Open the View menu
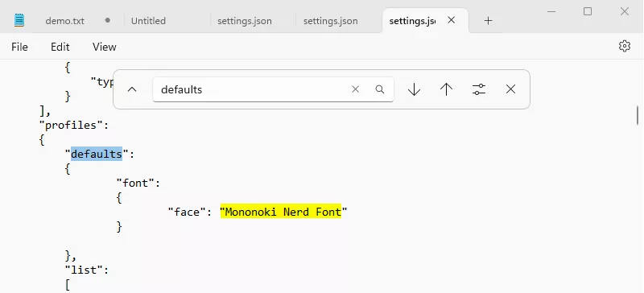Screen dimensions: 644x293 coord(105,47)
